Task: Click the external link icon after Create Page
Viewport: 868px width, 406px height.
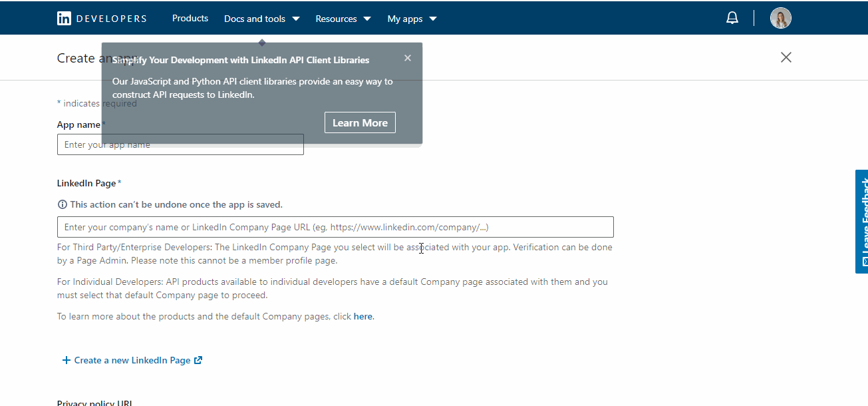Action: pos(198,360)
